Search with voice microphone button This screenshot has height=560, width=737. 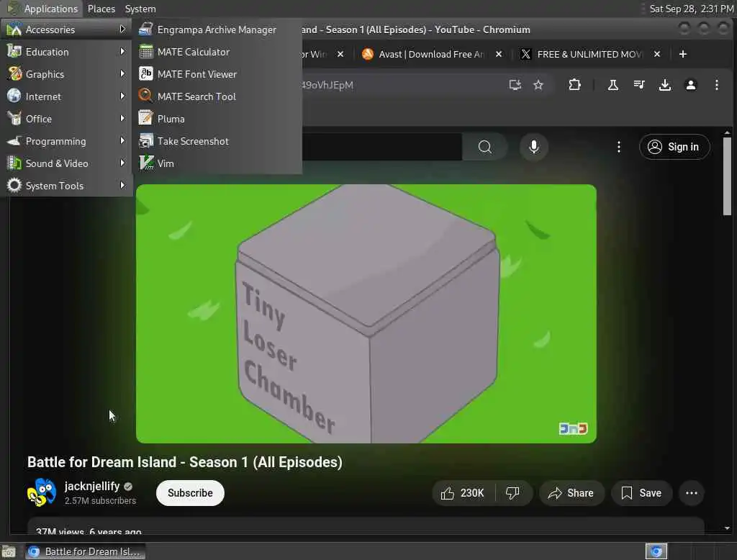click(534, 147)
